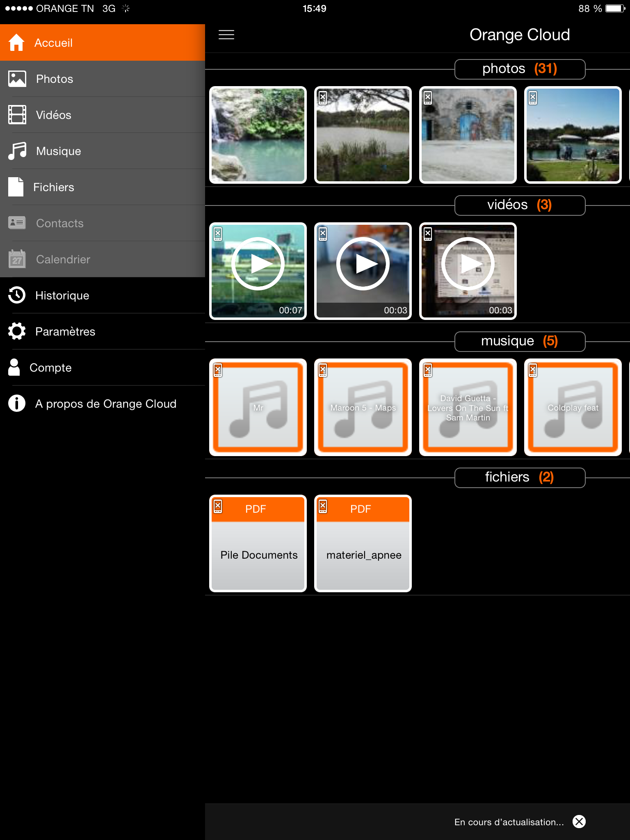The image size is (630, 840).
Task: Click the Accueil home icon
Action: tap(16, 42)
